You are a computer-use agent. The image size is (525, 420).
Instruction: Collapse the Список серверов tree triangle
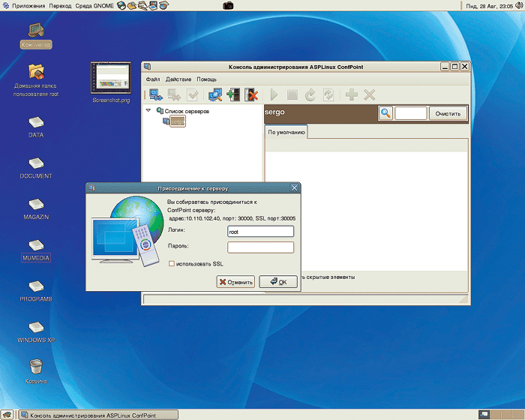point(148,110)
